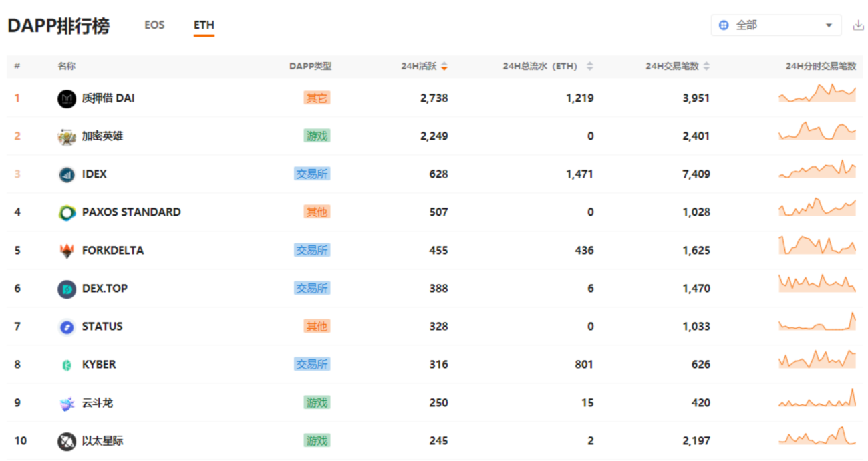Click the KYBER logo icon
This screenshot has height=461, width=868.
[x=67, y=365]
